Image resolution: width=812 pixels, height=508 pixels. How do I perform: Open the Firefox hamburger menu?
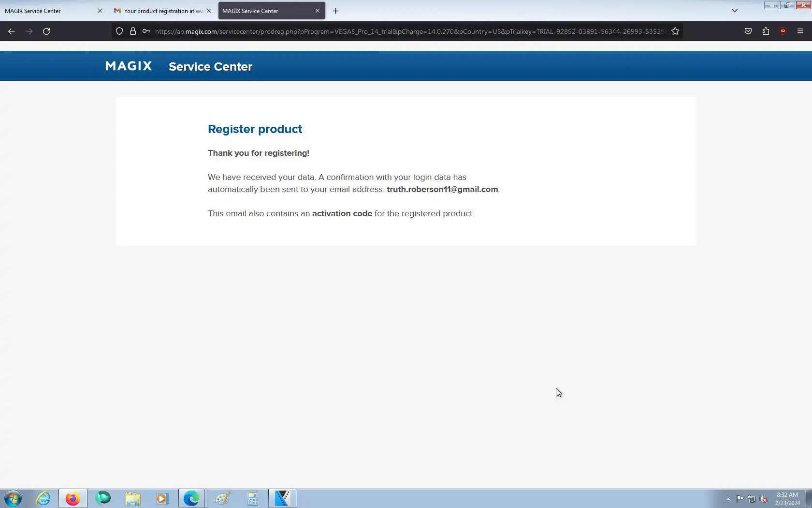pyautogui.click(x=800, y=31)
